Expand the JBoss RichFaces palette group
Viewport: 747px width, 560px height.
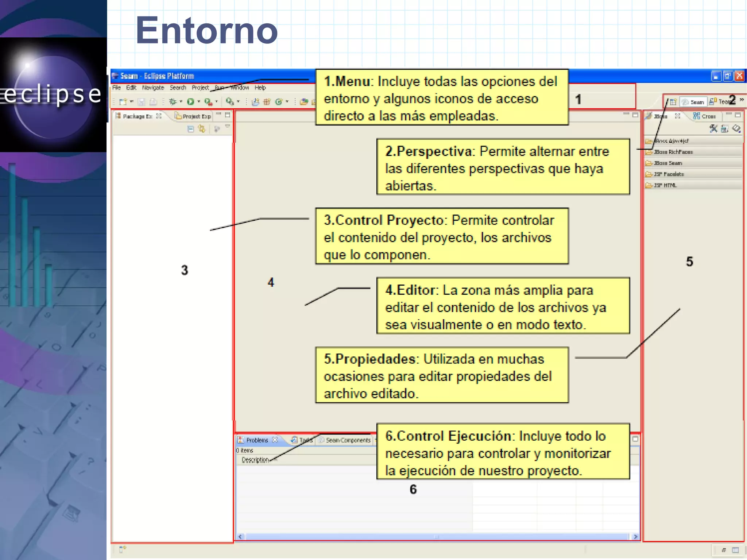(673, 152)
